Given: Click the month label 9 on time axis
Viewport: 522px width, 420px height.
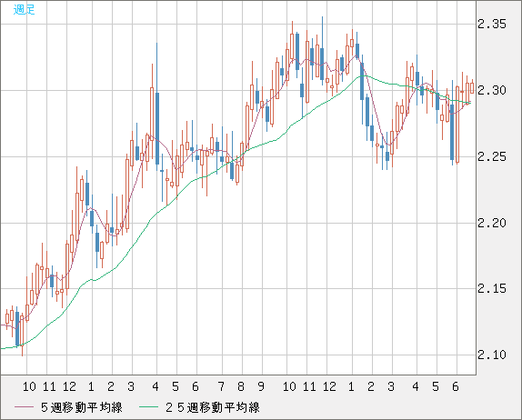Looking at the screenshot, I should point(261,386).
